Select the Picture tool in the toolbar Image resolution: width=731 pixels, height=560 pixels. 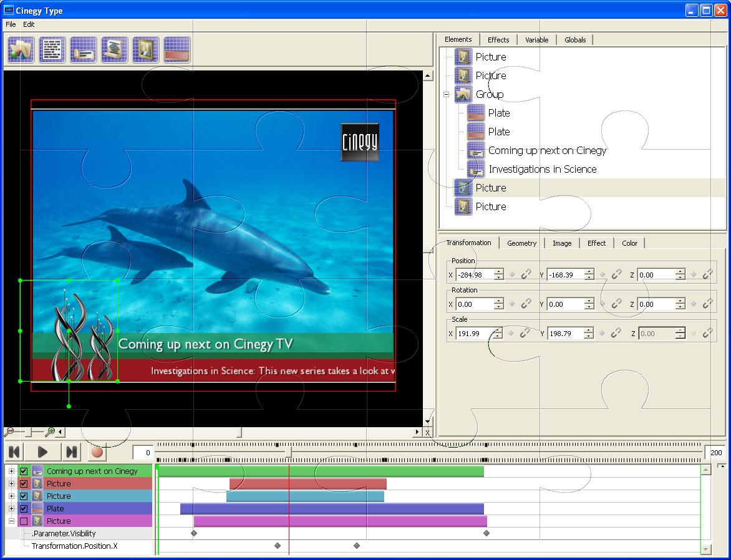point(146,49)
